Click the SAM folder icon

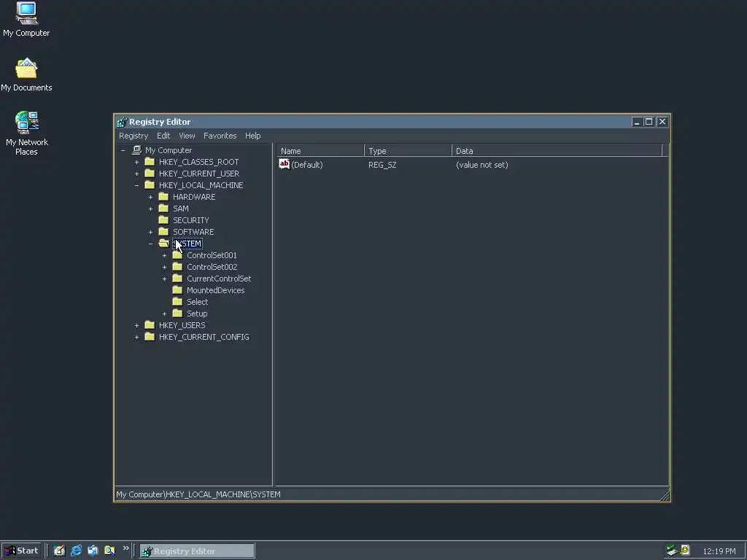(x=163, y=208)
